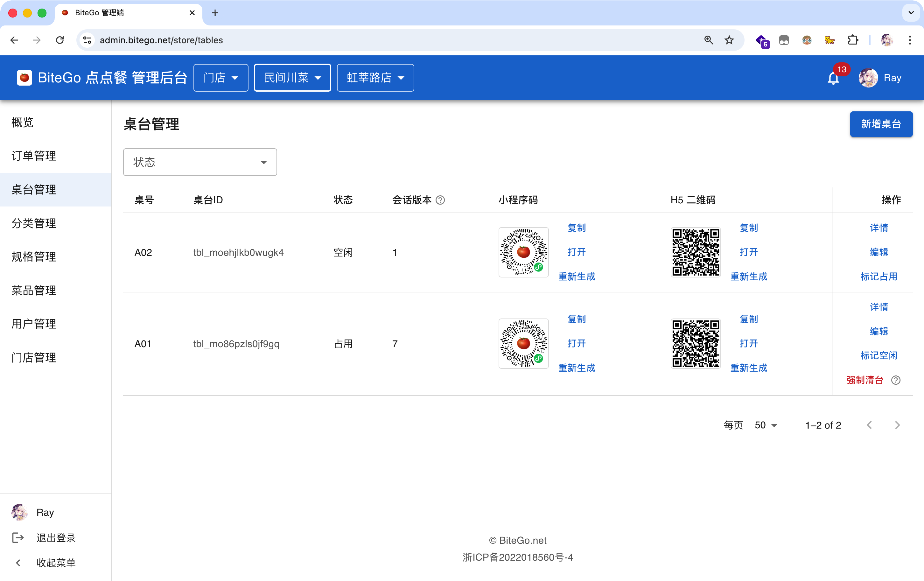Image resolution: width=924 pixels, height=581 pixels.
Task: Click the A02 H5 QR code thumbnail
Action: (x=695, y=252)
